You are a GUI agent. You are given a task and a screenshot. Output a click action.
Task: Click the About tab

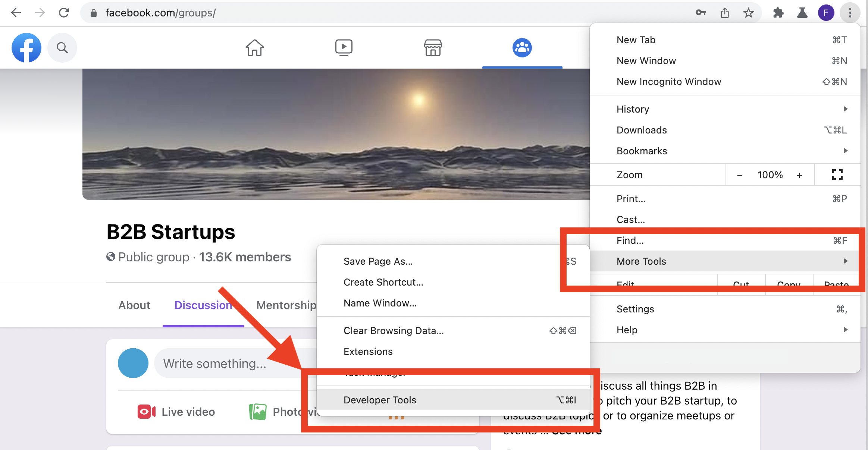click(134, 305)
